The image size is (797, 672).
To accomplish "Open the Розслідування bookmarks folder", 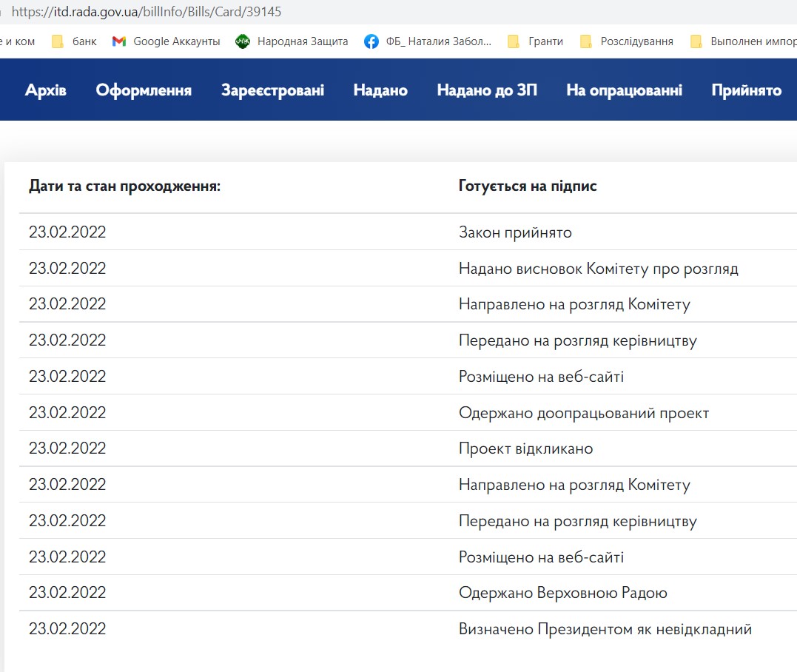I will point(626,41).
